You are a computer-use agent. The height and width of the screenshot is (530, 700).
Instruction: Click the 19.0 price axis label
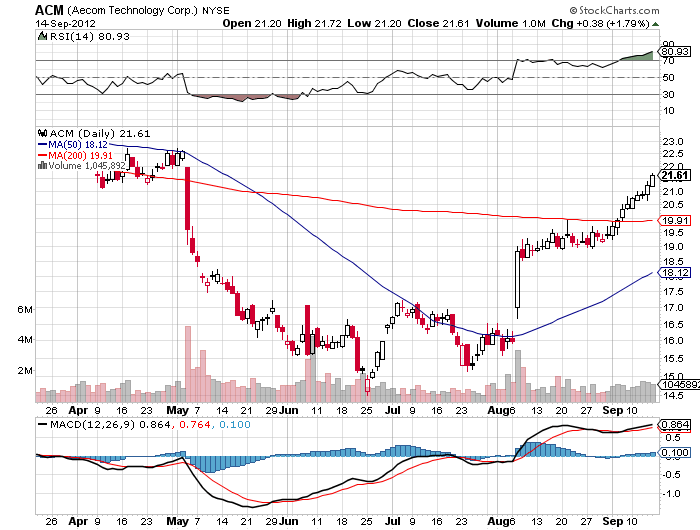point(673,246)
